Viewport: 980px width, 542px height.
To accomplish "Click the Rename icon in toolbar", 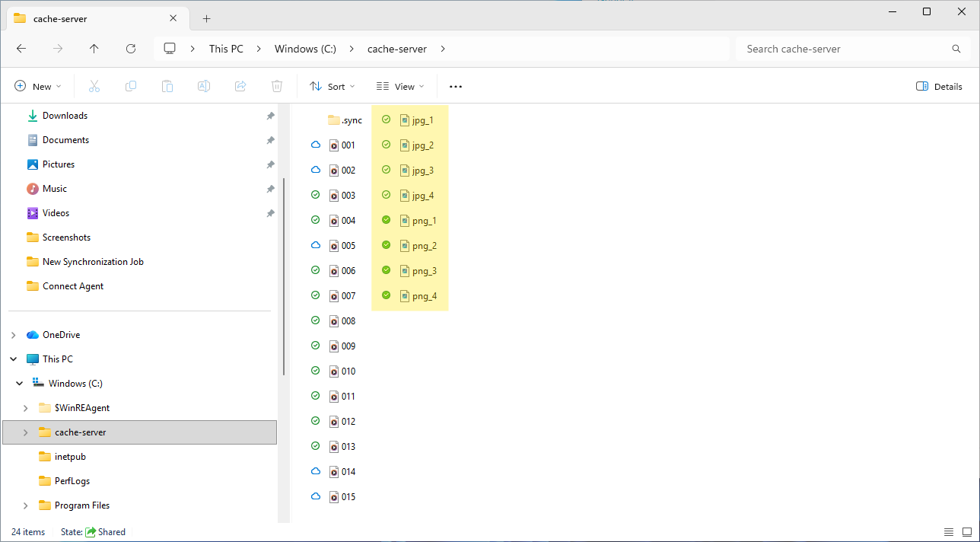I will pos(204,87).
